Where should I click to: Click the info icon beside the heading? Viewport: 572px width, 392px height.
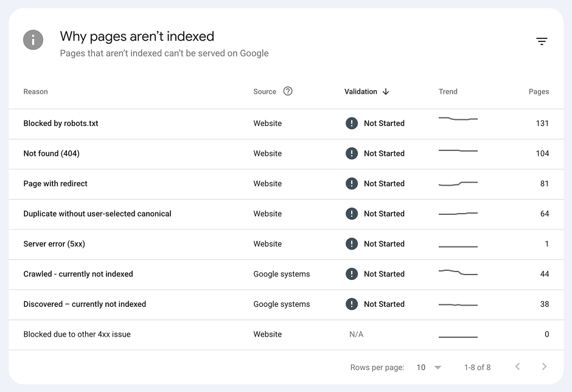point(33,40)
